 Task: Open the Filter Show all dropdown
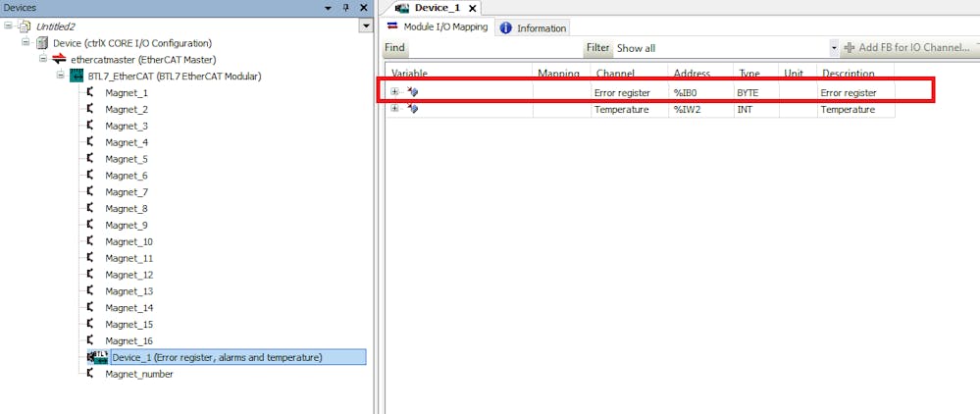click(x=833, y=47)
